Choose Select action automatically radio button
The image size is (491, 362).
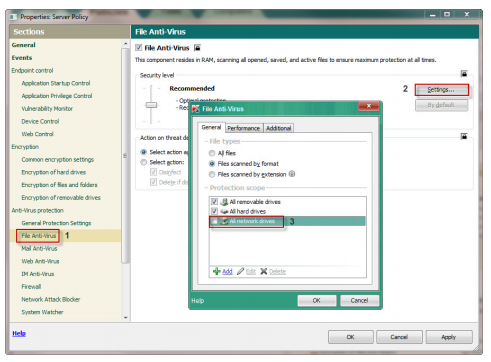pos(144,152)
